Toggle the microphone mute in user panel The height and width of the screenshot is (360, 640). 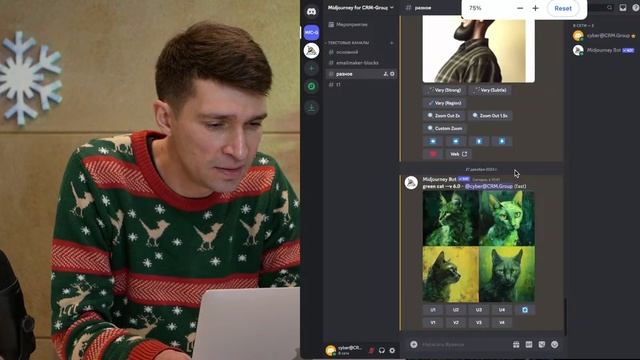coord(371,350)
